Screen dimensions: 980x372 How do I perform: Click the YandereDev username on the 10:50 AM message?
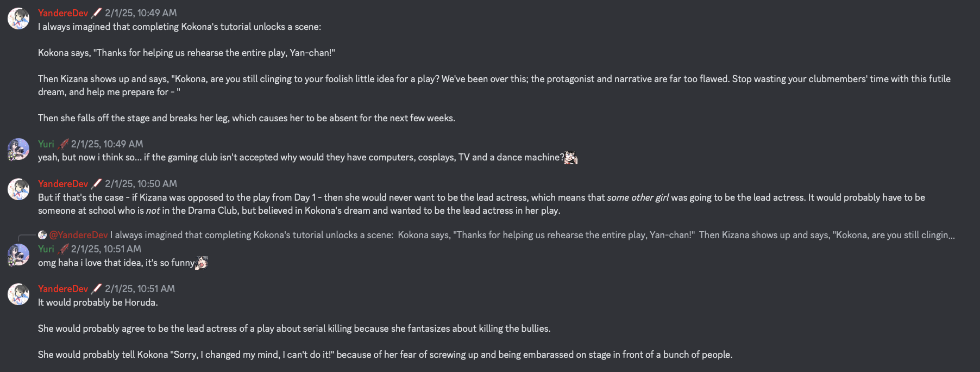[63, 184]
